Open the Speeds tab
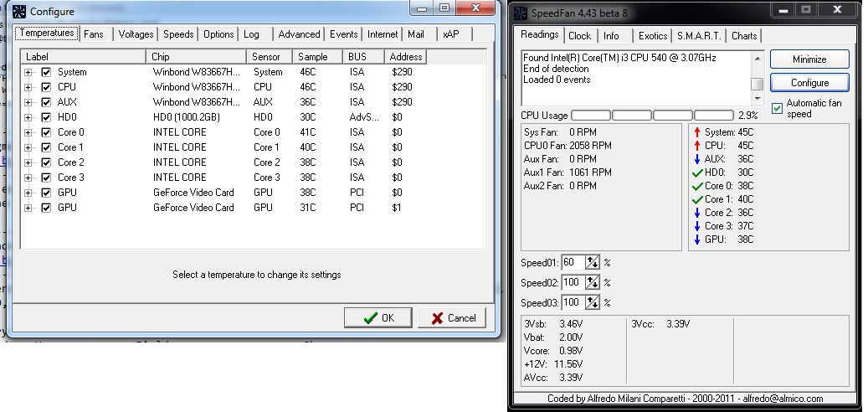This screenshot has height=412, width=868. (x=178, y=34)
